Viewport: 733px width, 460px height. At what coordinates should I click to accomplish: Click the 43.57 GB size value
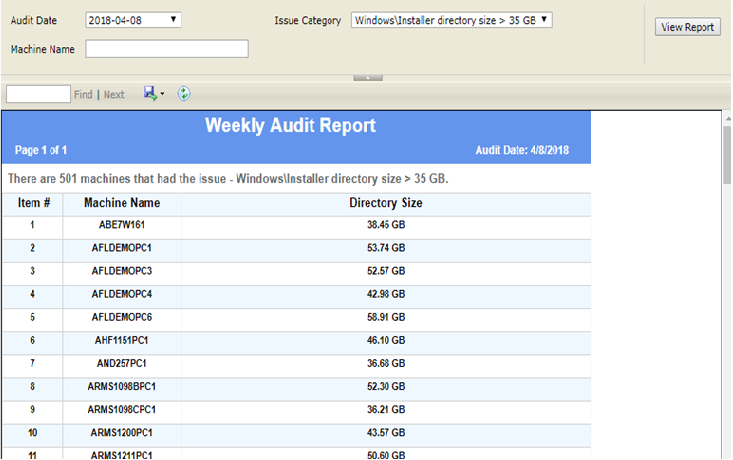386,433
